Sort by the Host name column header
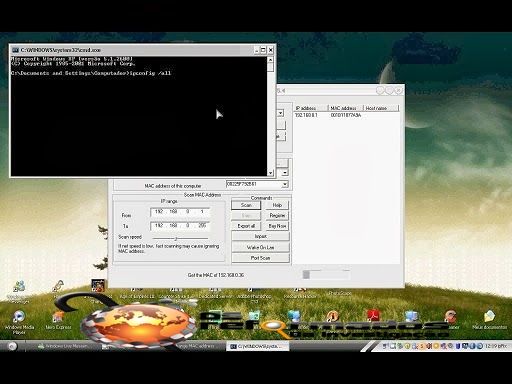512x384 pixels. [x=381, y=108]
